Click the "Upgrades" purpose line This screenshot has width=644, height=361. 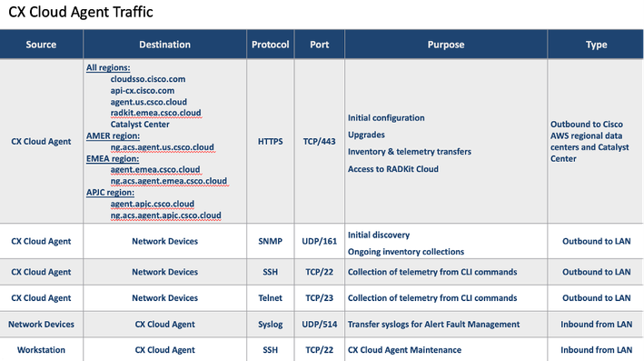point(366,135)
